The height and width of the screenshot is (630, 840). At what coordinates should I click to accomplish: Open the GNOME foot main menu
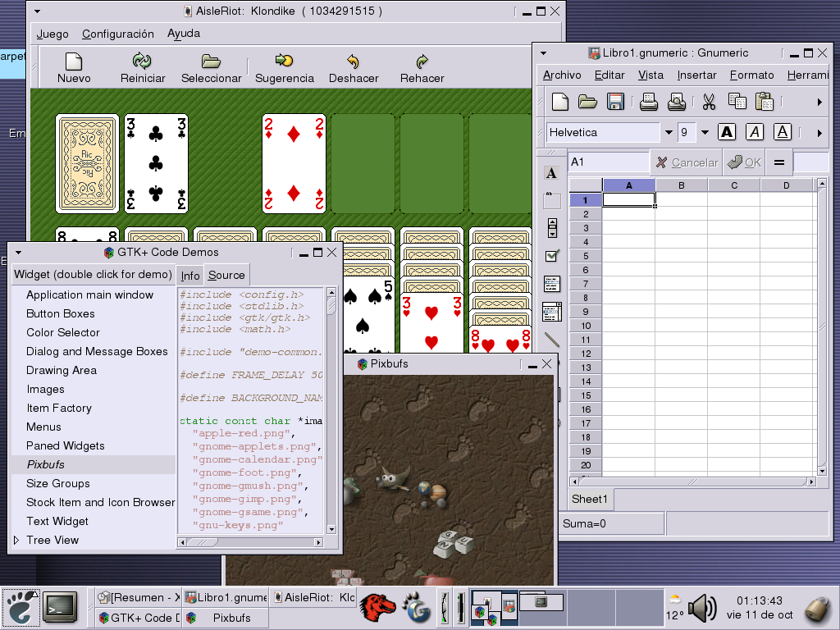[20, 608]
